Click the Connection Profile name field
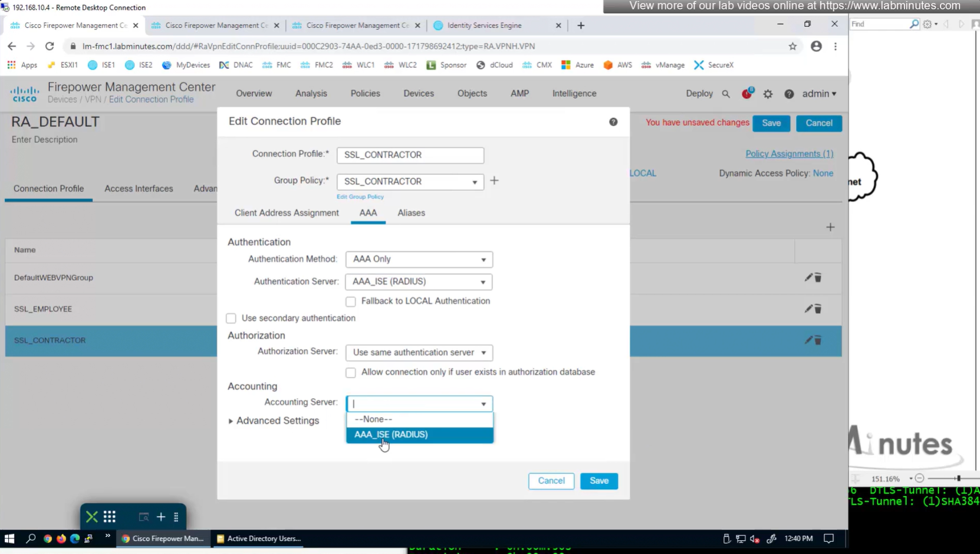 click(410, 155)
